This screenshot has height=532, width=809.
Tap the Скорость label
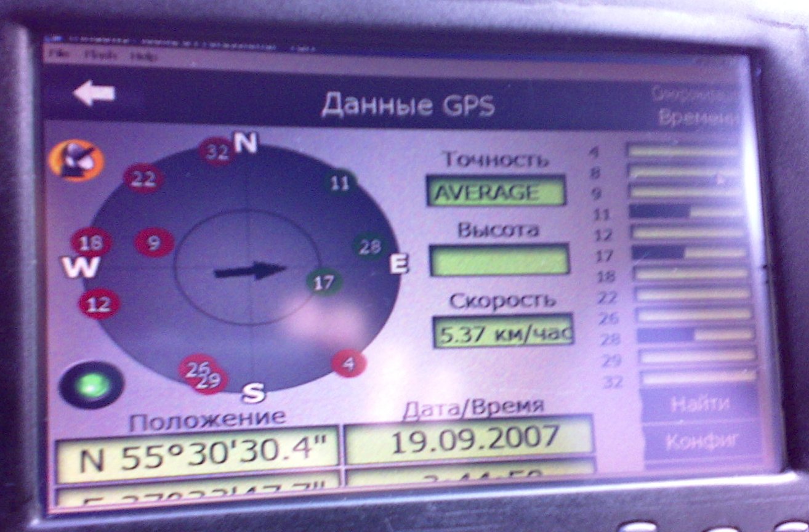[x=503, y=301]
